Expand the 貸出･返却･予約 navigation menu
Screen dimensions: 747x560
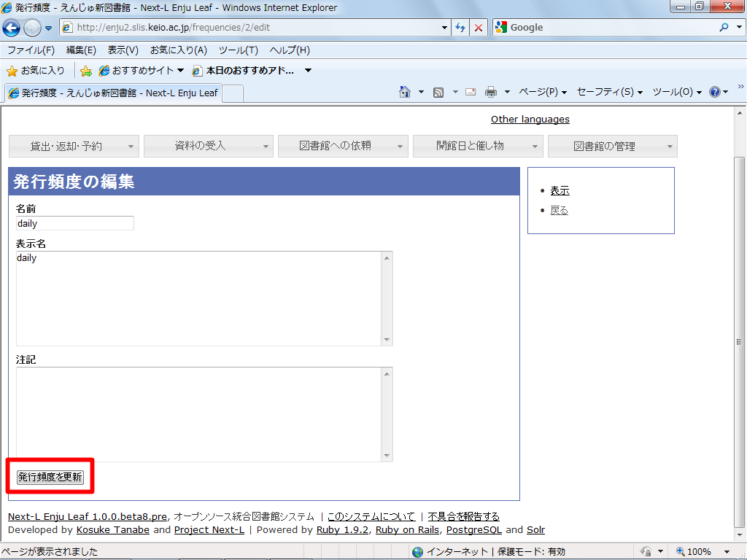tap(74, 146)
